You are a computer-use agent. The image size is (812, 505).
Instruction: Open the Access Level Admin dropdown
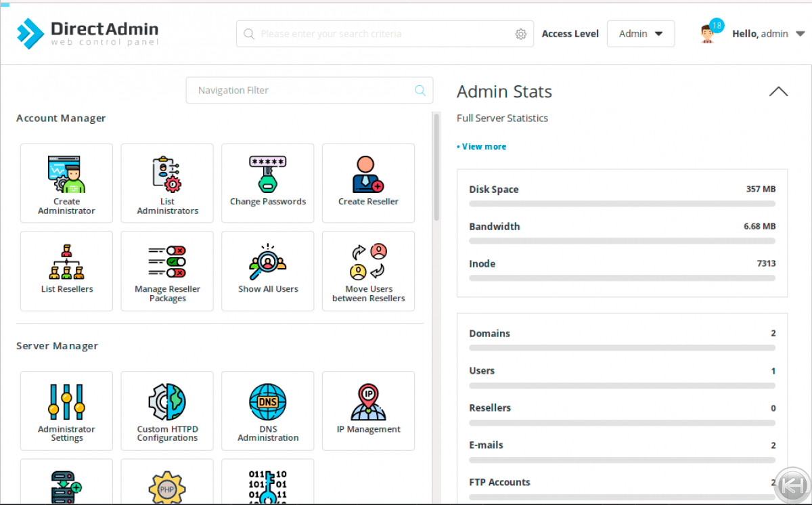tap(641, 34)
